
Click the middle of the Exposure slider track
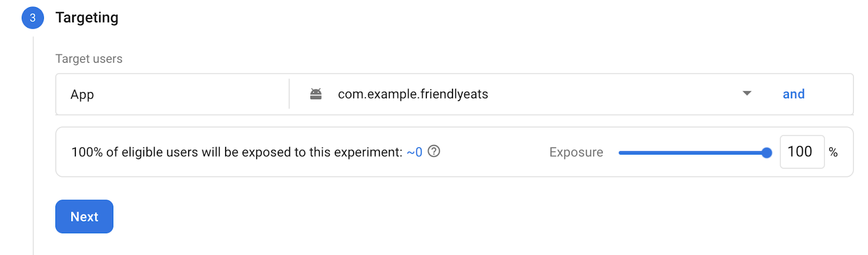[693, 153]
